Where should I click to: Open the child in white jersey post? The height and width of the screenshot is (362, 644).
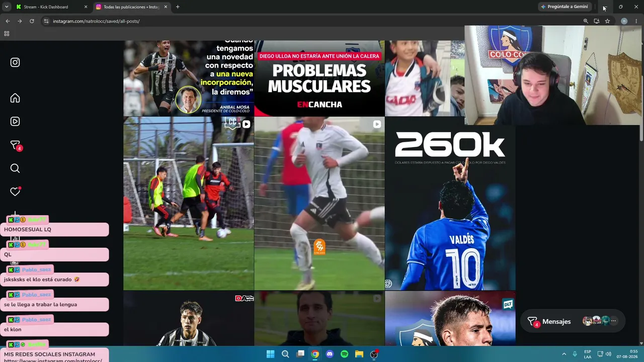[x=425, y=78]
